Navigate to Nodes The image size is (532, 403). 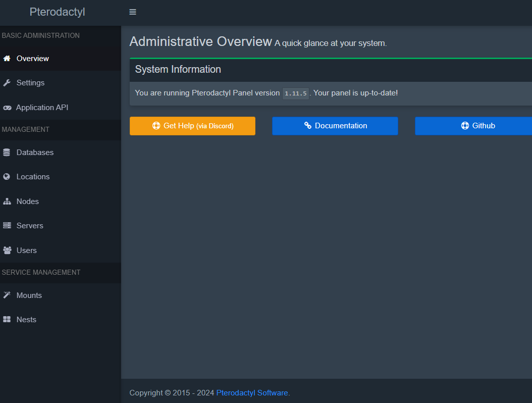61,201
